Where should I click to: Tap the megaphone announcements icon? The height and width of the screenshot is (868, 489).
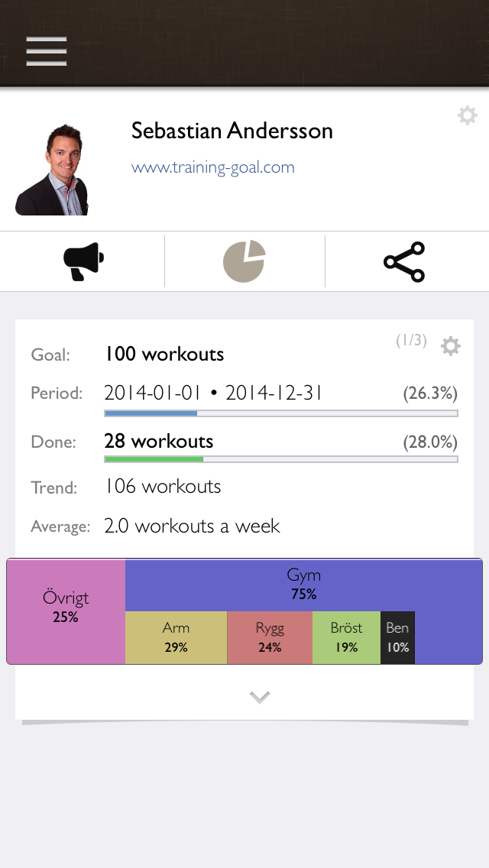(83, 261)
